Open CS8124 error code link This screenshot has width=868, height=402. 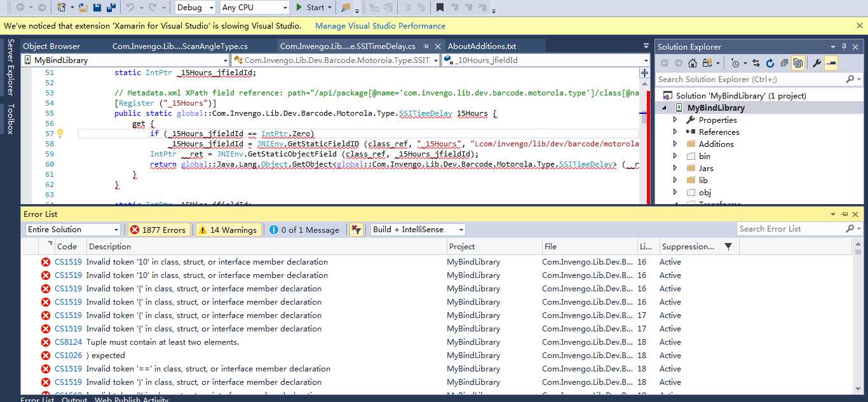tap(69, 342)
